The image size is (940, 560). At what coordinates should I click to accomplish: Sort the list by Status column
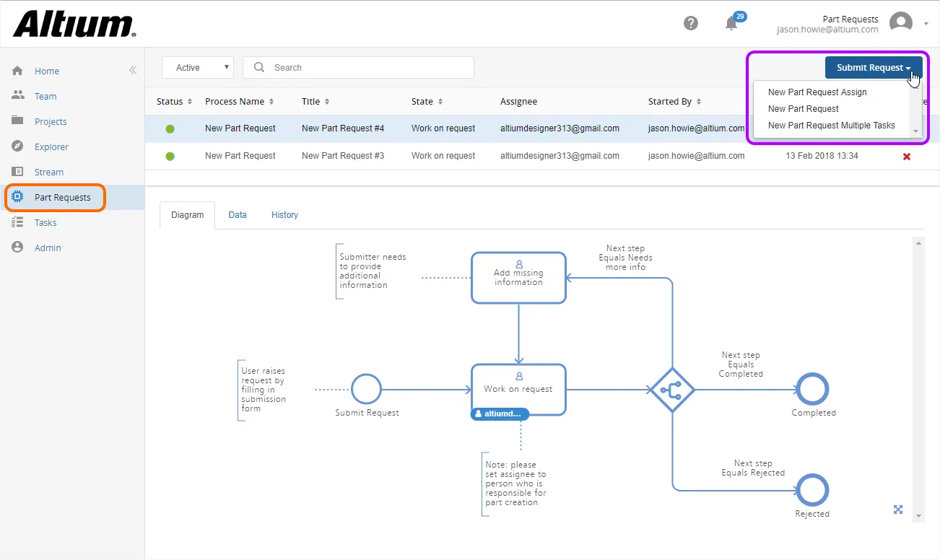174,102
